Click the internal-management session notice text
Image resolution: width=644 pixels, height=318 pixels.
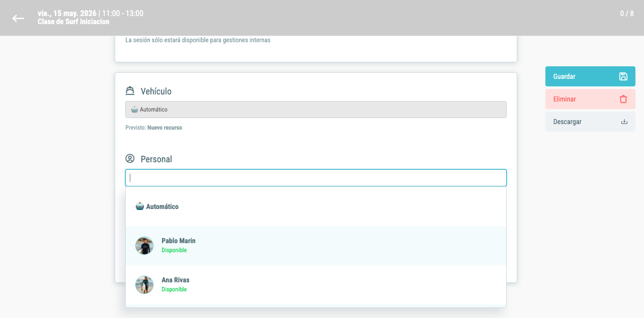click(198, 40)
